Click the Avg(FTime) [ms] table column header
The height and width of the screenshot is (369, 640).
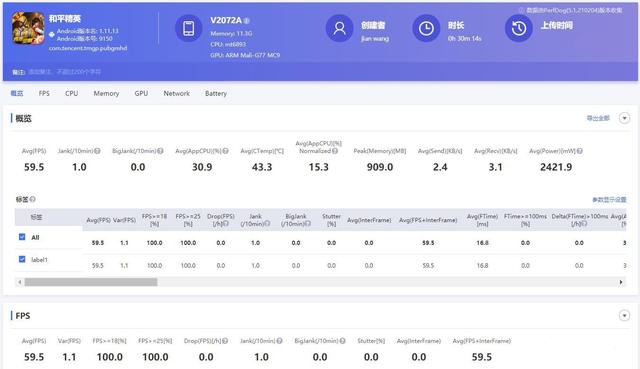(482, 220)
